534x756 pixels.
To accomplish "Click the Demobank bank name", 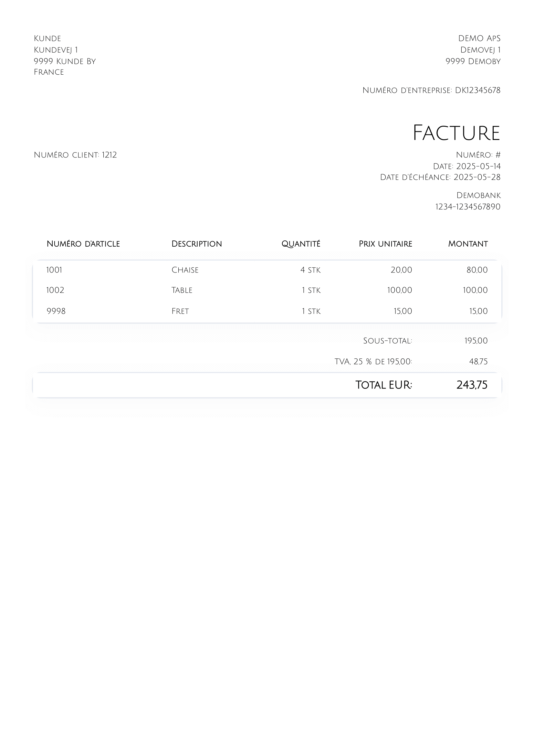I will click(478, 195).
